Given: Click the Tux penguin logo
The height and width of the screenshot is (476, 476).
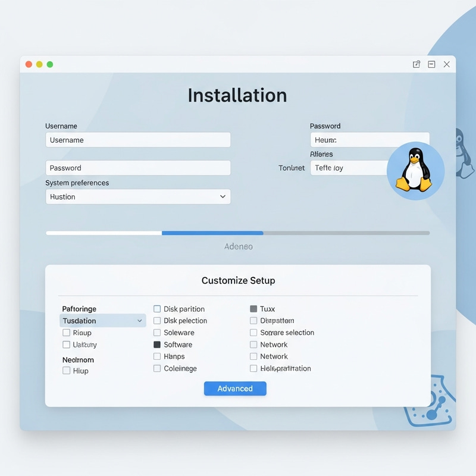Looking at the screenshot, I should (x=415, y=171).
